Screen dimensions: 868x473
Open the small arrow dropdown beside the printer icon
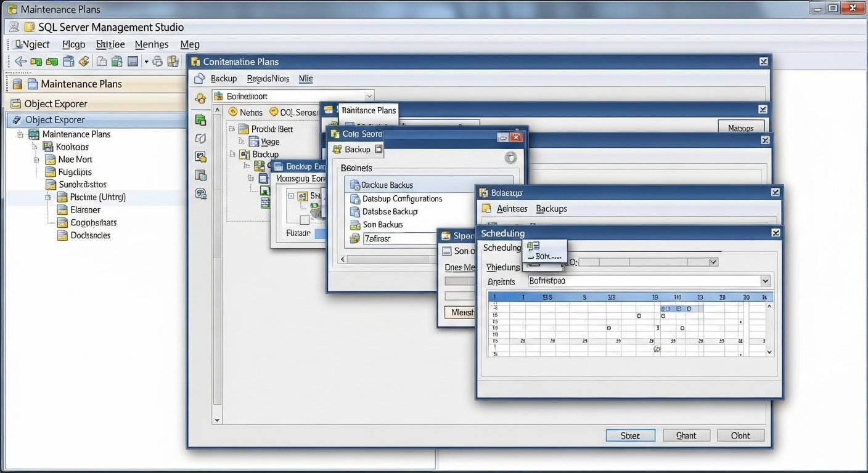(x=147, y=62)
